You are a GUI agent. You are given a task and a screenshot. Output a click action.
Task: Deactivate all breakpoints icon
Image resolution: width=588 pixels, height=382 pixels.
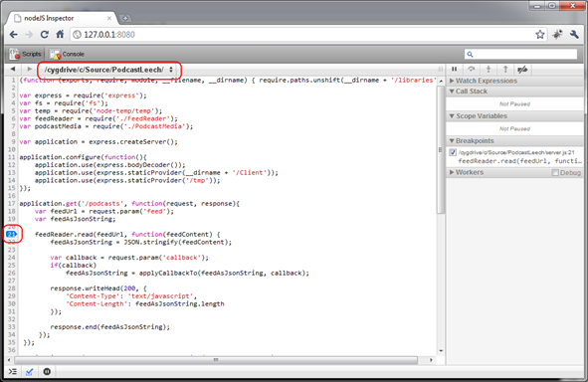point(522,70)
